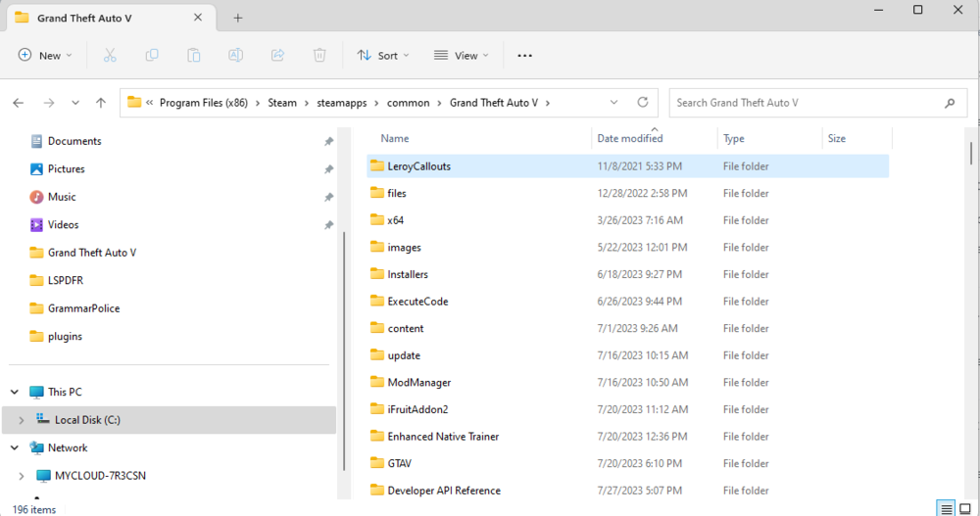The height and width of the screenshot is (516, 980).
Task: Unpin Pictures using its pin icon
Action: [x=328, y=169]
